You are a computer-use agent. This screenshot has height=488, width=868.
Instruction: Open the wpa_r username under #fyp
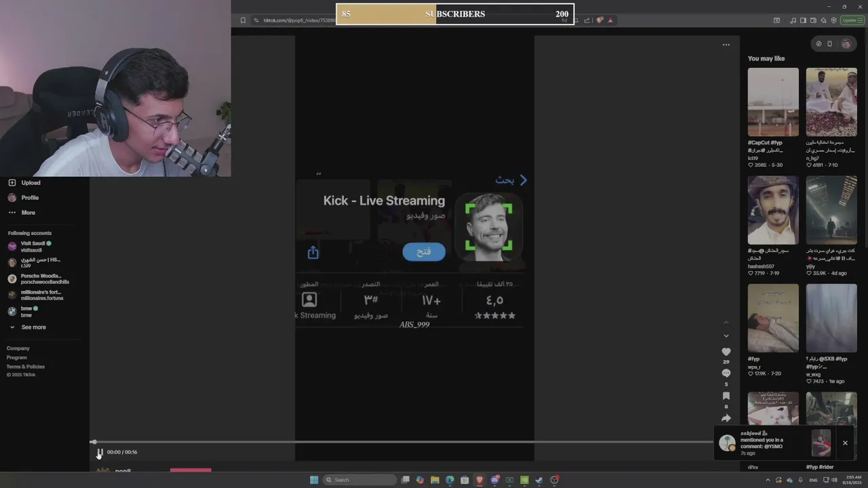pos(754,367)
